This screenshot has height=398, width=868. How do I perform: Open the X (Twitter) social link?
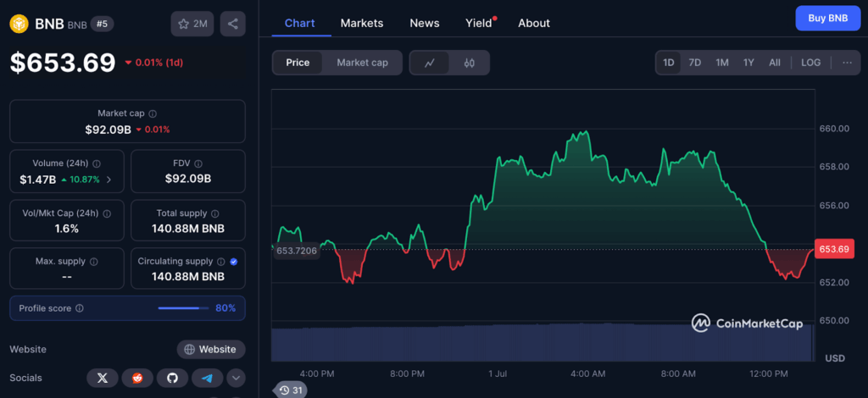coord(103,378)
